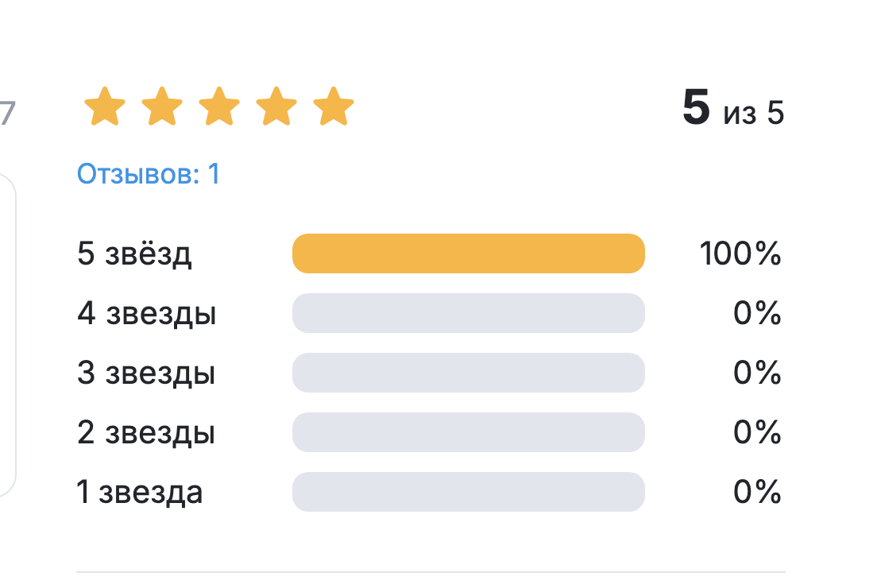This screenshot has width=877, height=588.
Task: Click the first rating star
Action: point(105,107)
